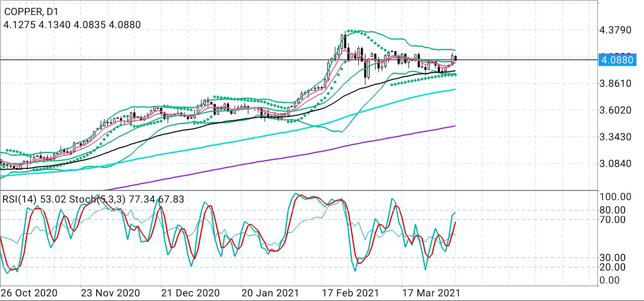Select the 23 Nov 2020 date label
Viewport: 644px width, 301px height.
tap(110, 293)
